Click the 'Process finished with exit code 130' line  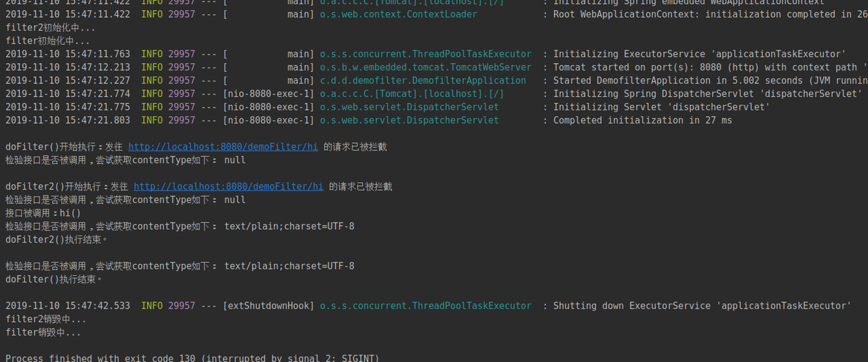click(193, 358)
